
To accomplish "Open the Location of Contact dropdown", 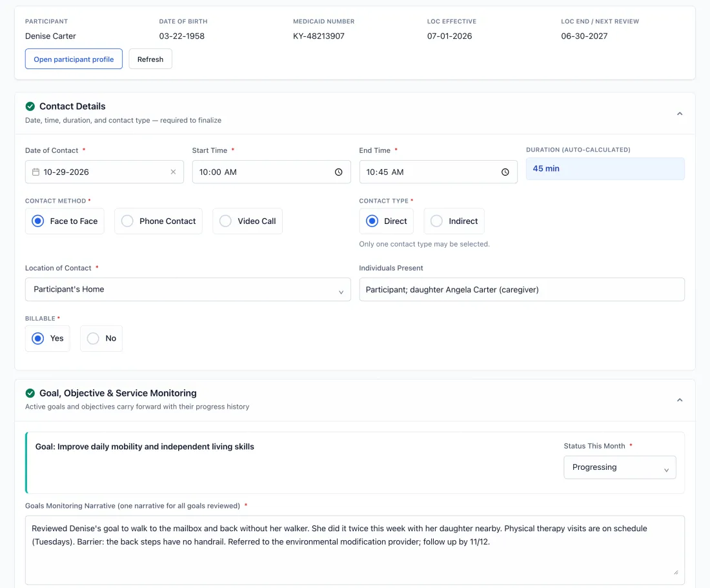I will (x=188, y=290).
